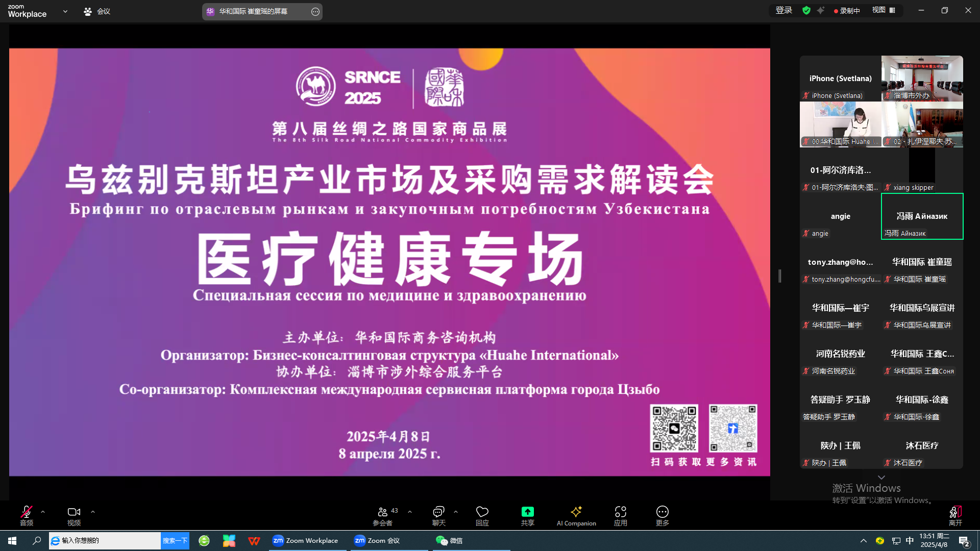Viewport: 980px width, 551px height.
Task: Open the participants panel (参会者)
Action: 383,515
